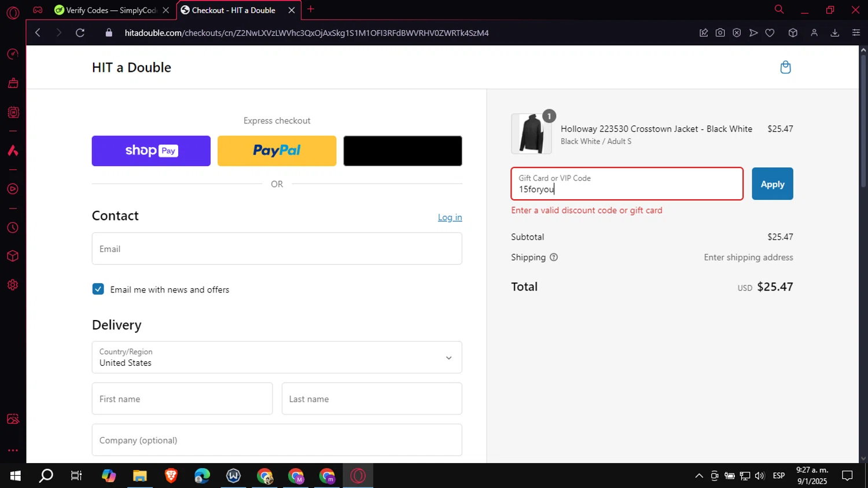Open a new tab with plus button
The image size is (868, 488).
point(311,9)
